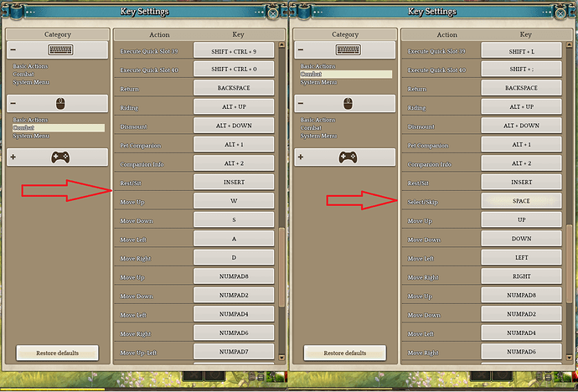Open Basic Actions under keyboard, right window
The width and height of the screenshot is (578, 392).
[x=317, y=66]
